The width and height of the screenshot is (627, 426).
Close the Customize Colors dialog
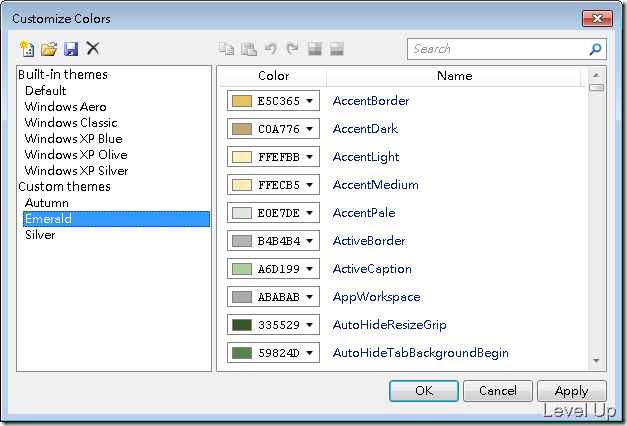click(597, 18)
